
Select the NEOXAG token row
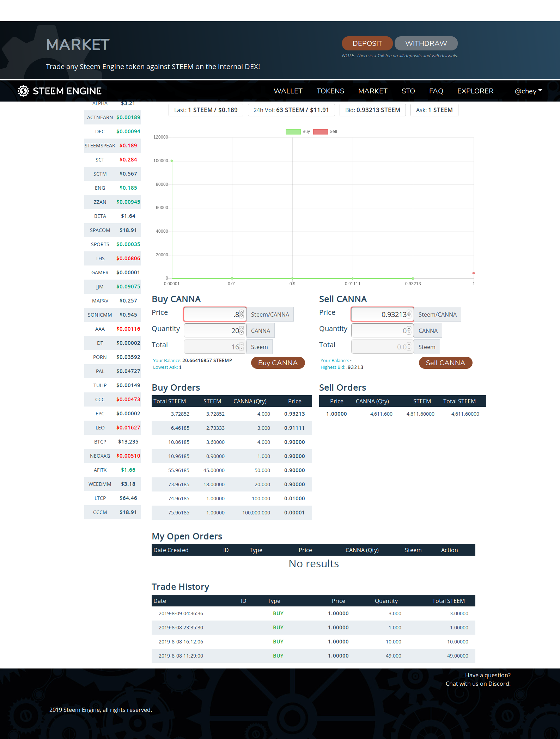pos(112,456)
